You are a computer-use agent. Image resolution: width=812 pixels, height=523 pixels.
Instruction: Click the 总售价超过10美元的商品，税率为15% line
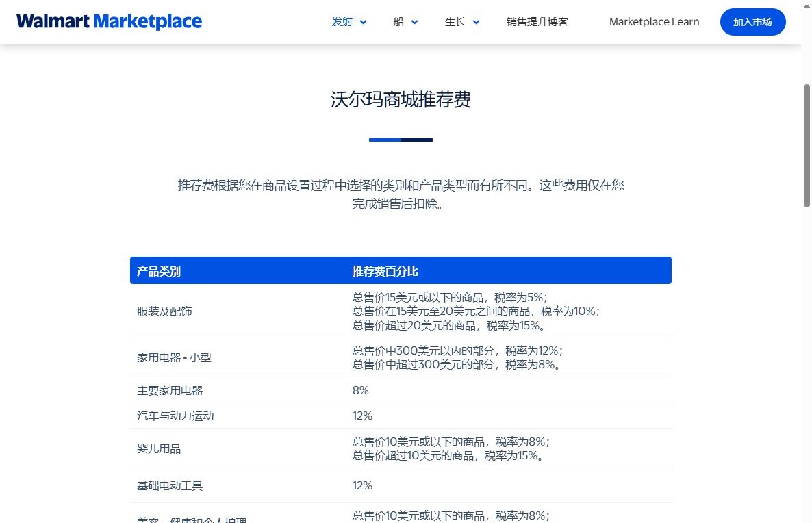coord(448,456)
